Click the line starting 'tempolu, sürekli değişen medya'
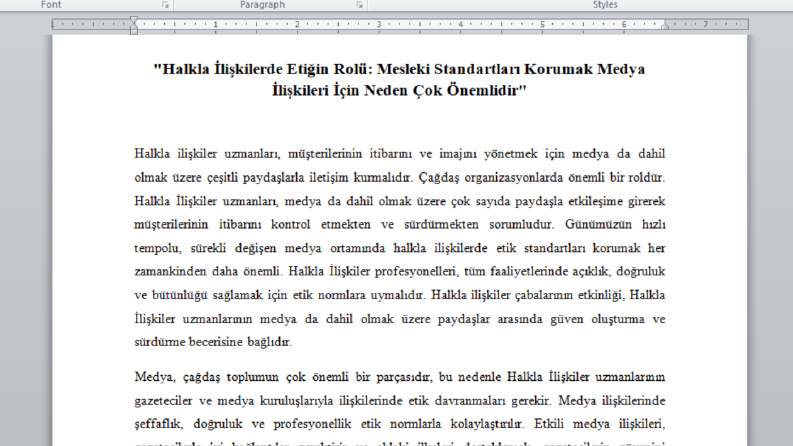793x446 pixels. click(400, 248)
